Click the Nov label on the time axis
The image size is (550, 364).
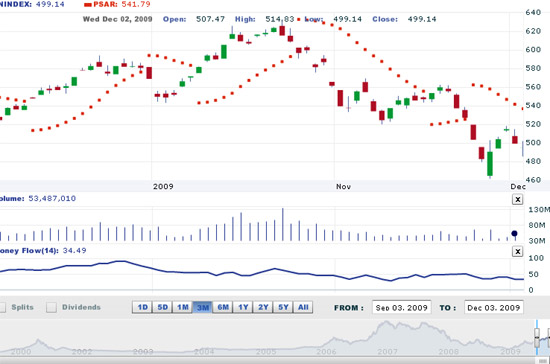pos(343,187)
